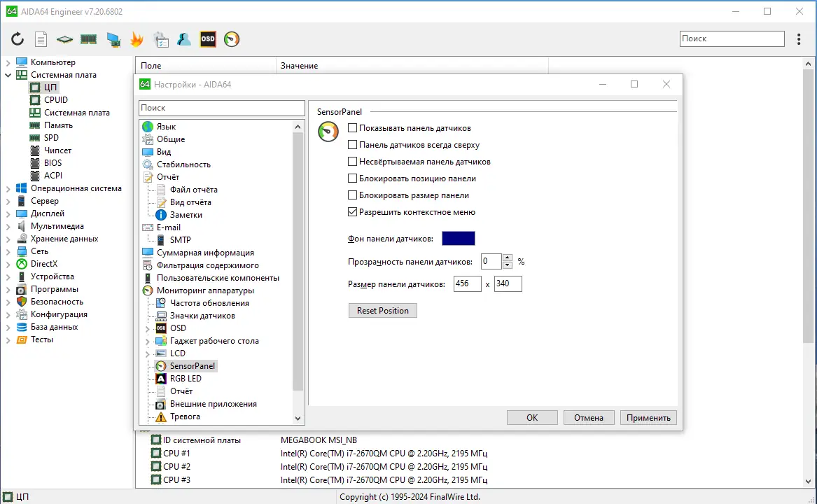
Task: Select the CPU toolbar icon
Action: [64, 38]
